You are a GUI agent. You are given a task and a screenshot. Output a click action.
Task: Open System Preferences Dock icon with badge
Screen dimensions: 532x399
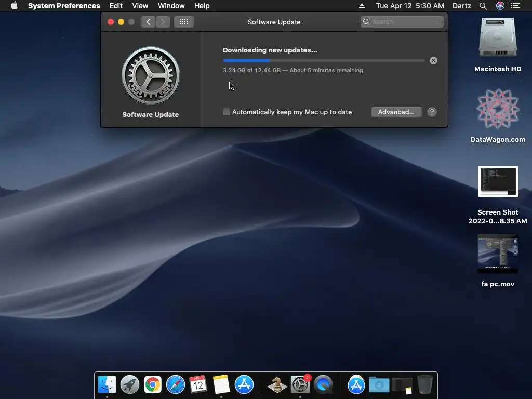pos(300,384)
